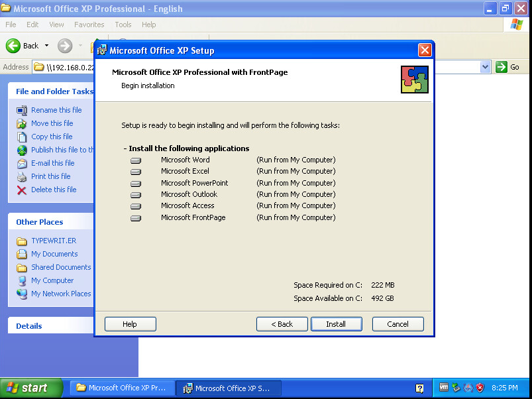Switch to Microsoft Office XP Pr... folder taskbar button
This screenshot has width=532, height=399.
tap(122, 388)
